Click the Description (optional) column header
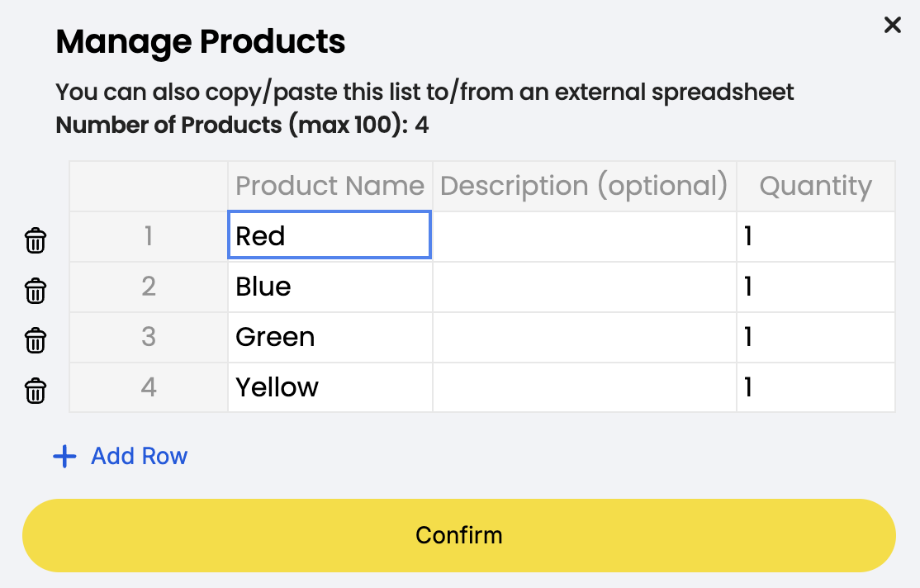Viewport: 920px width, 588px height. click(584, 186)
